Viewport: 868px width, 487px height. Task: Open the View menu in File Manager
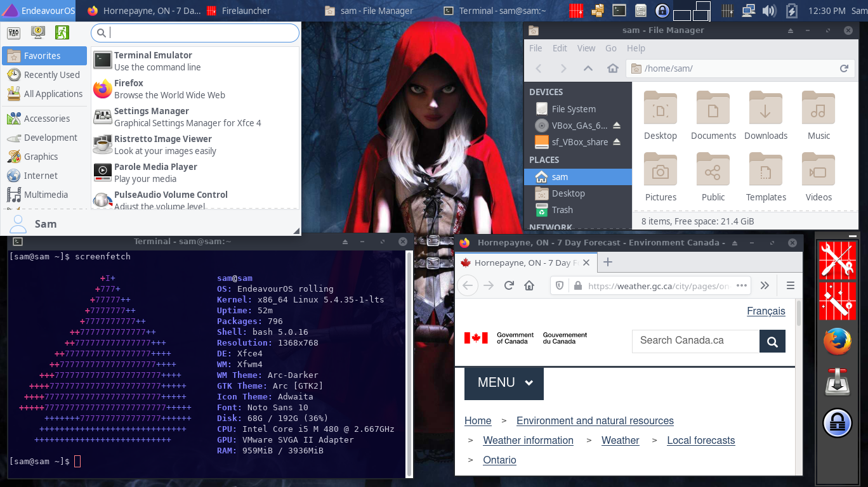586,48
